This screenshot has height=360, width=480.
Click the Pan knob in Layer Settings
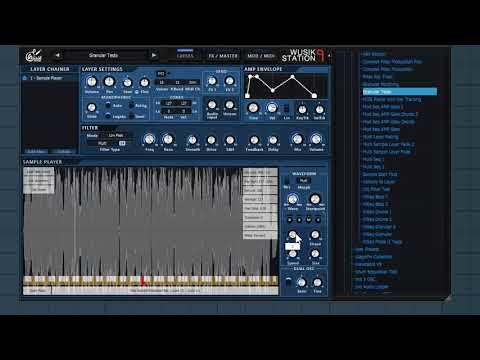[x=109, y=82]
